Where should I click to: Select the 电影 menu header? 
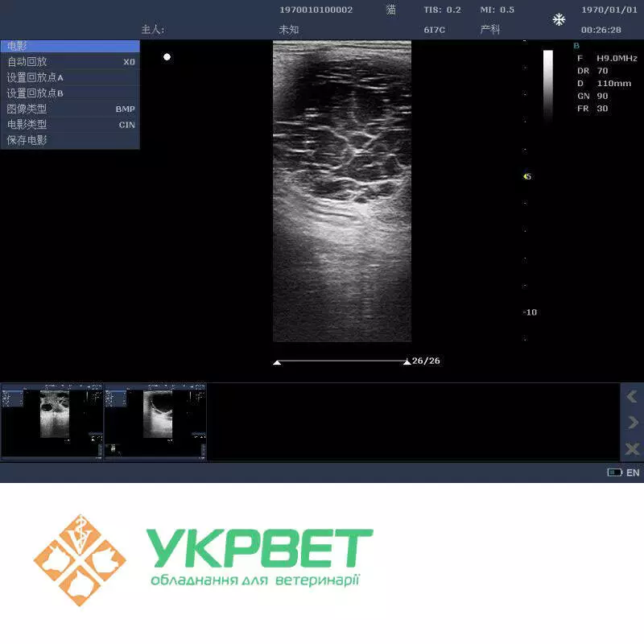tap(70, 47)
